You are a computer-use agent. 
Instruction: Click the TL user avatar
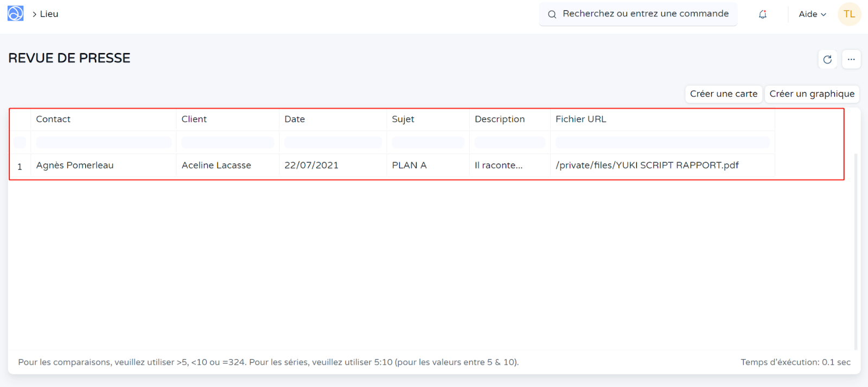[849, 14]
